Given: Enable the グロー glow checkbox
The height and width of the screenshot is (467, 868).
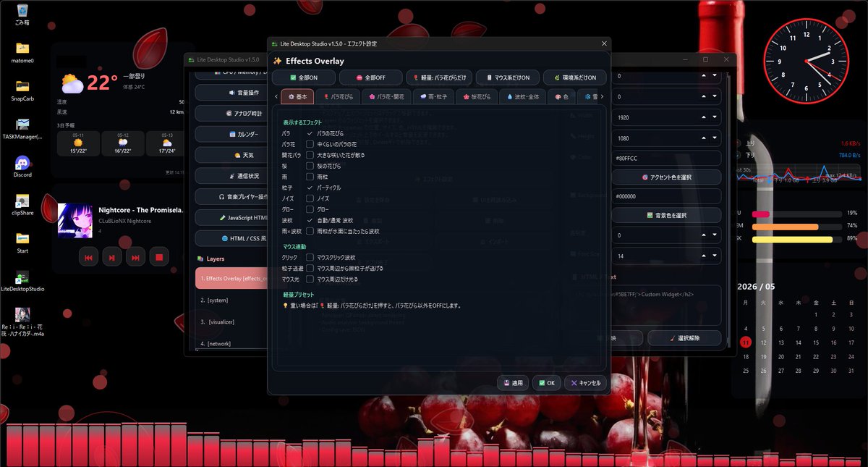Looking at the screenshot, I should (310, 209).
